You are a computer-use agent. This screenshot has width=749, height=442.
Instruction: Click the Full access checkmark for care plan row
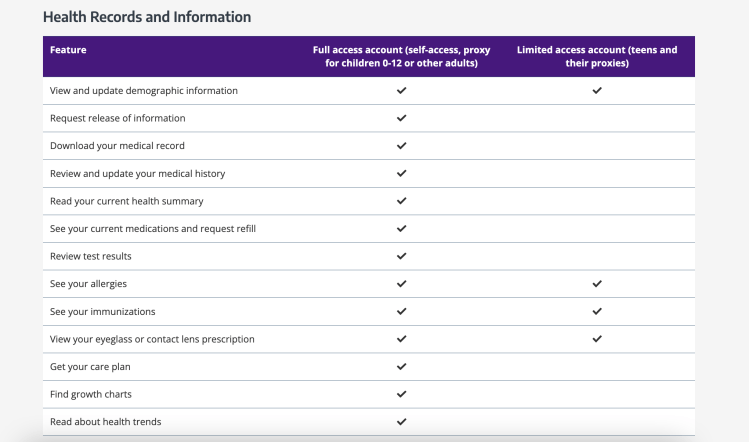[x=401, y=367]
